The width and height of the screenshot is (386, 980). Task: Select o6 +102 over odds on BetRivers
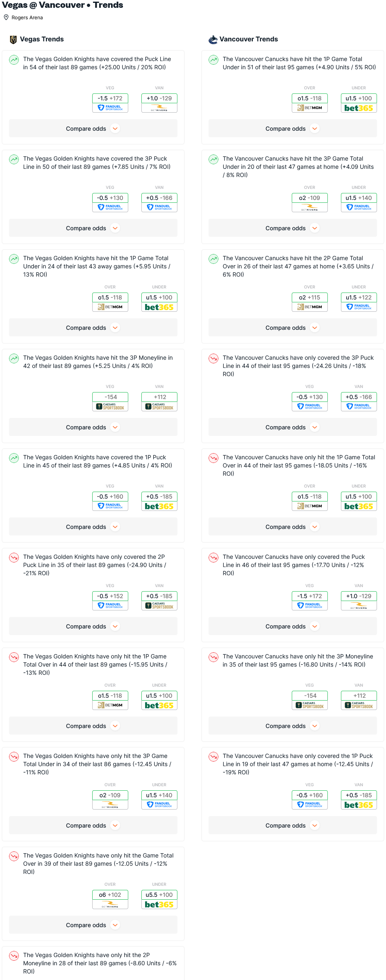pyautogui.click(x=110, y=899)
